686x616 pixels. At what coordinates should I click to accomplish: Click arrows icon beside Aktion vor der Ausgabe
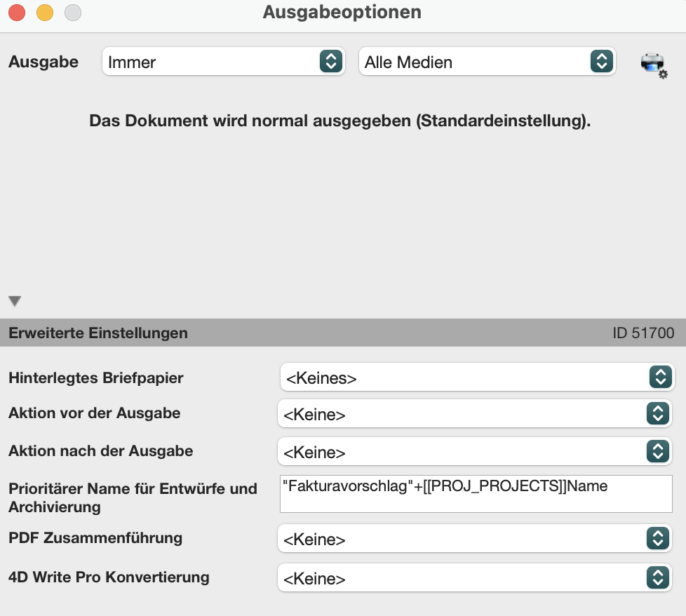tap(658, 413)
